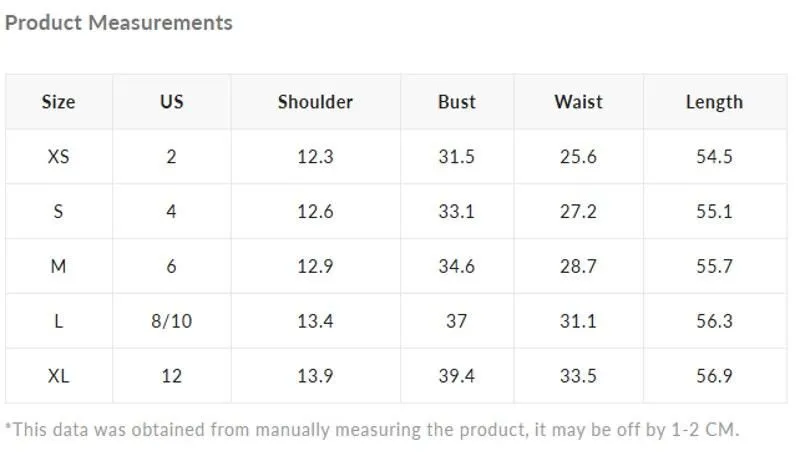Click the Waist column header

(x=579, y=102)
